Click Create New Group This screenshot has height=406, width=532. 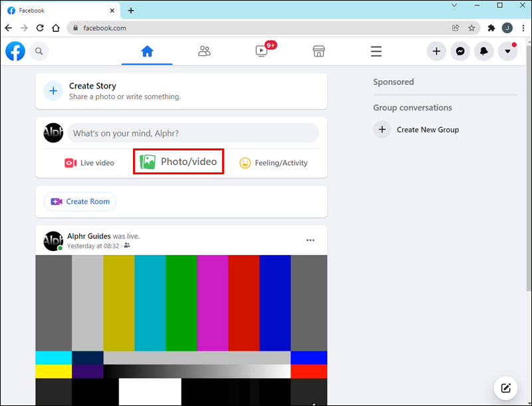(x=428, y=129)
